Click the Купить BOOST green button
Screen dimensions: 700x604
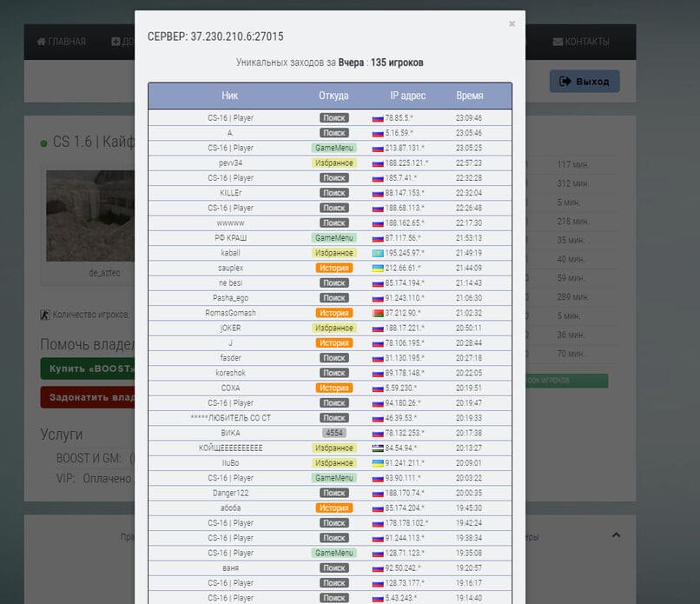tap(88, 368)
